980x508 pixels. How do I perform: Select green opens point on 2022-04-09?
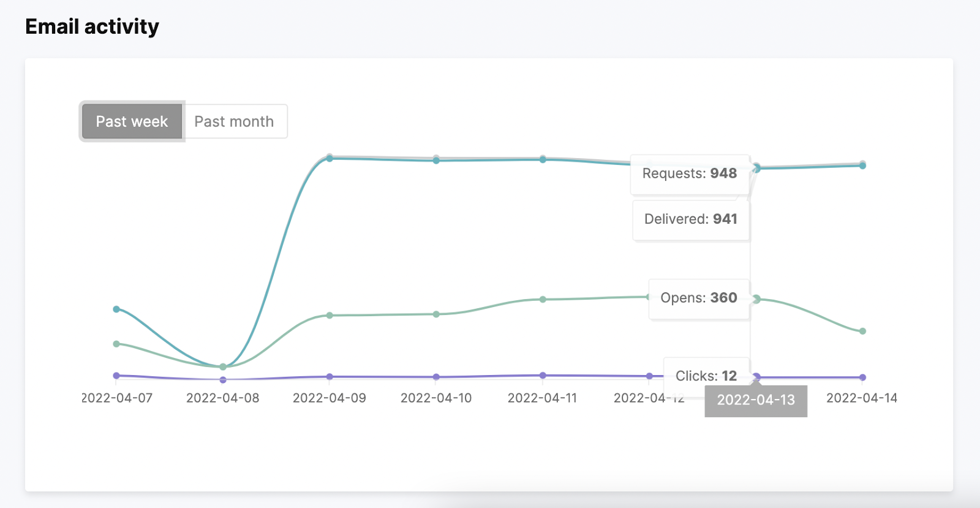(x=330, y=316)
